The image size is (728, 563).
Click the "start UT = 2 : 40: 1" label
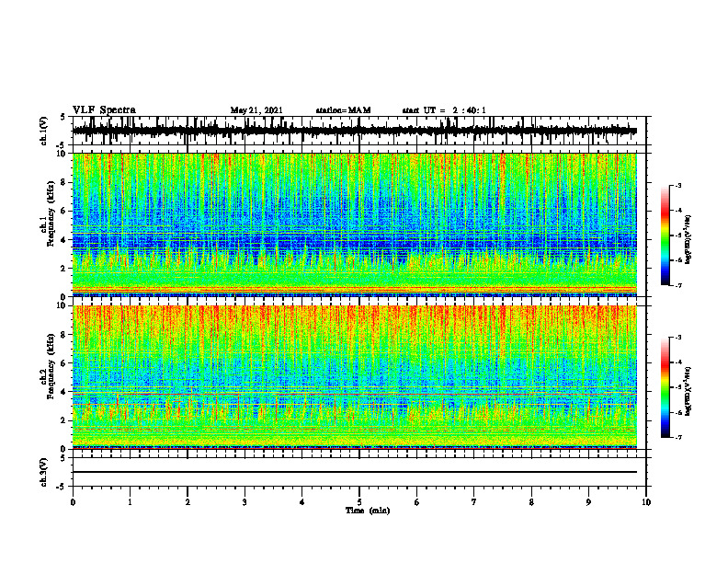[x=444, y=110]
